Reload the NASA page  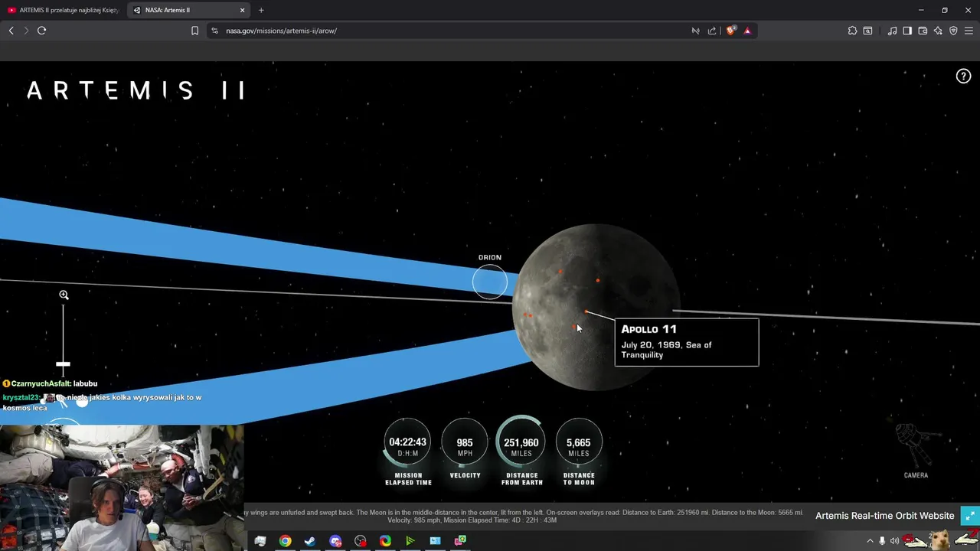pyautogui.click(x=41, y=31)
